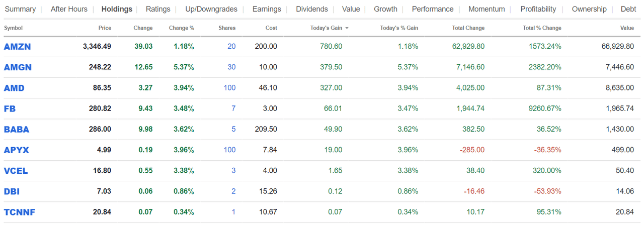Click AMZN total percent change 1573.24%
The width and height of the screenshot is (644, 226).
pos(545,47)
